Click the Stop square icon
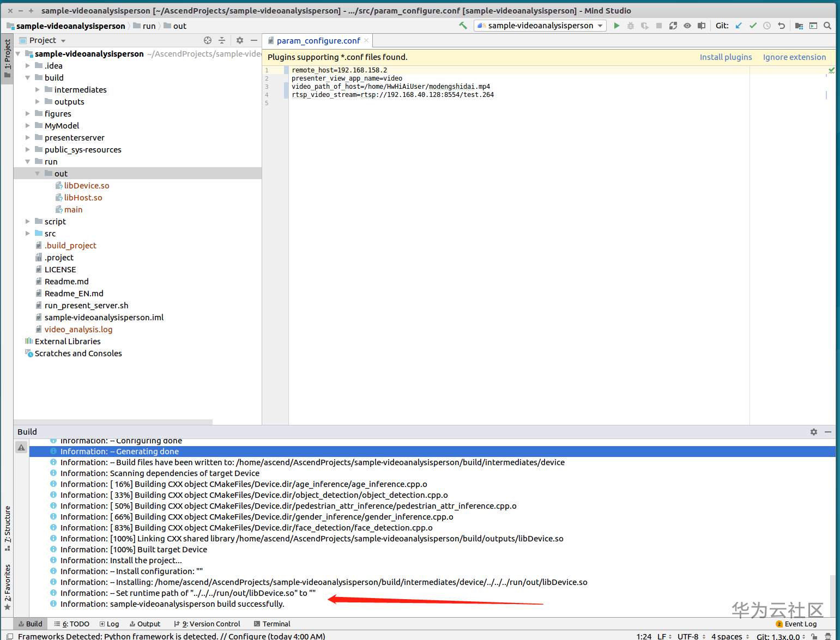Viewport: 840px width, 640px height. point(659,26)
